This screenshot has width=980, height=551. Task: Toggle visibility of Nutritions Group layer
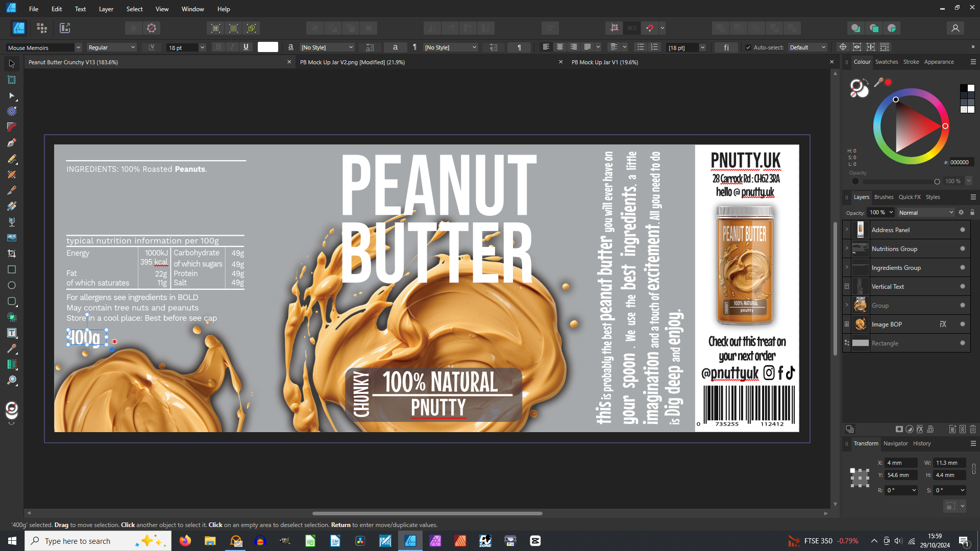point(963,249)
